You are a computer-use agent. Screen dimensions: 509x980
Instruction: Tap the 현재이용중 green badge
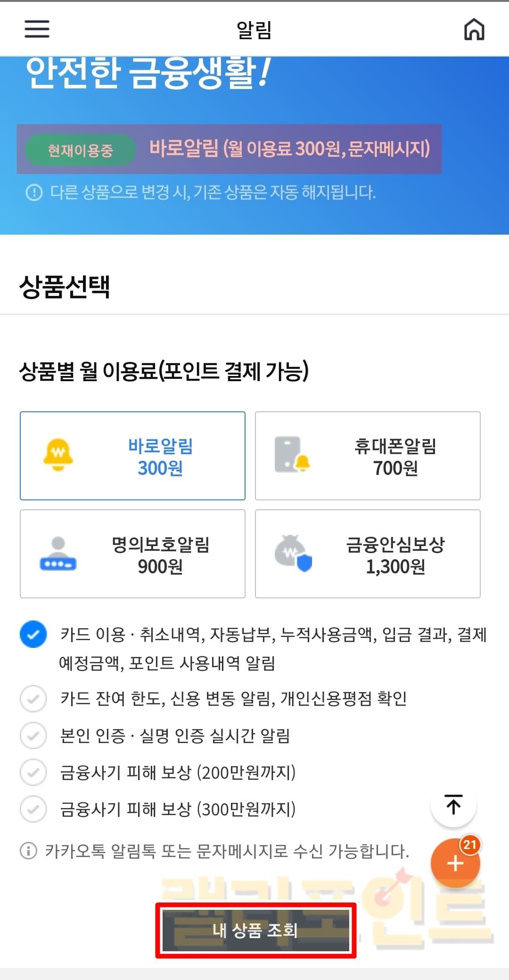(80, 150)
